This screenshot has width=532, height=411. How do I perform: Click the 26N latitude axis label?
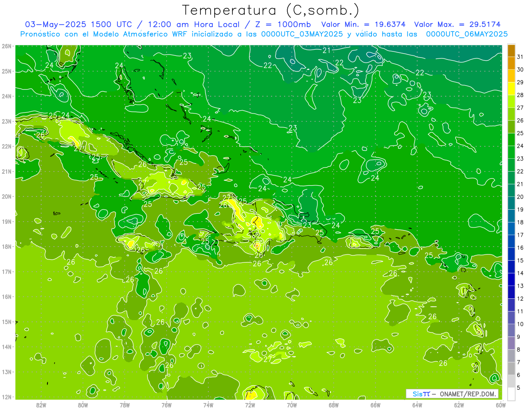pyautogui.click(x=6, y=46)
